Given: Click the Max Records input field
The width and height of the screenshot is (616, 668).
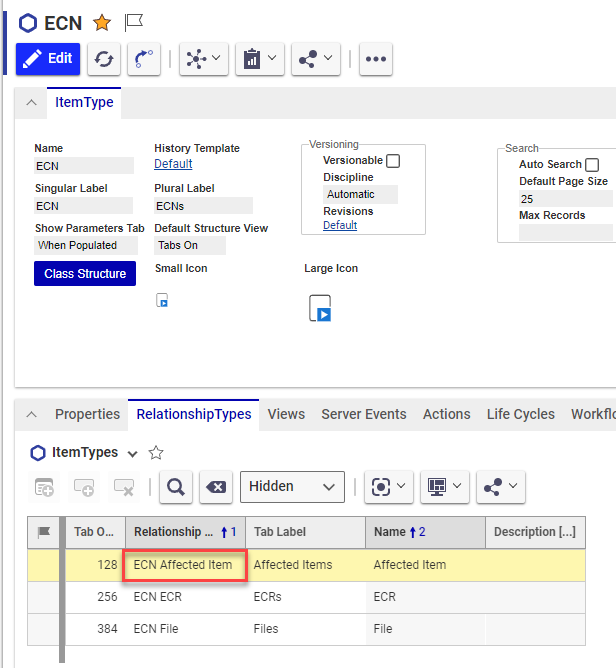Looking at the screenshot, I should click(x=565, y=232).
